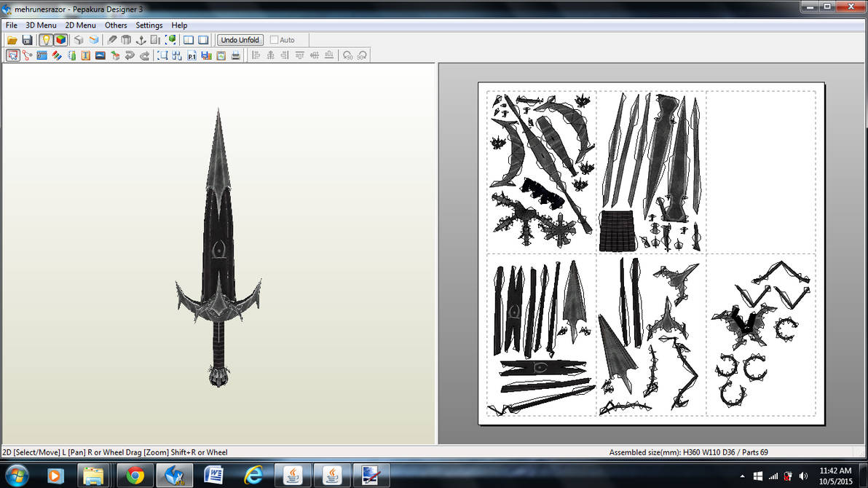Viewport: 868px width, 488px height.
Task: Click the Open file folder icon
Action: pos(12,40)
